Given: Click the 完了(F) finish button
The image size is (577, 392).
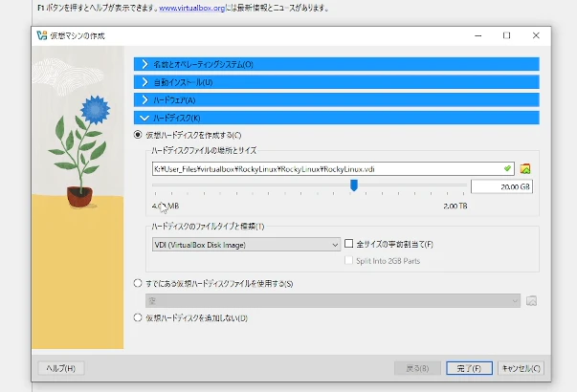Looking at the screenshot, I should tap(469, 368).
